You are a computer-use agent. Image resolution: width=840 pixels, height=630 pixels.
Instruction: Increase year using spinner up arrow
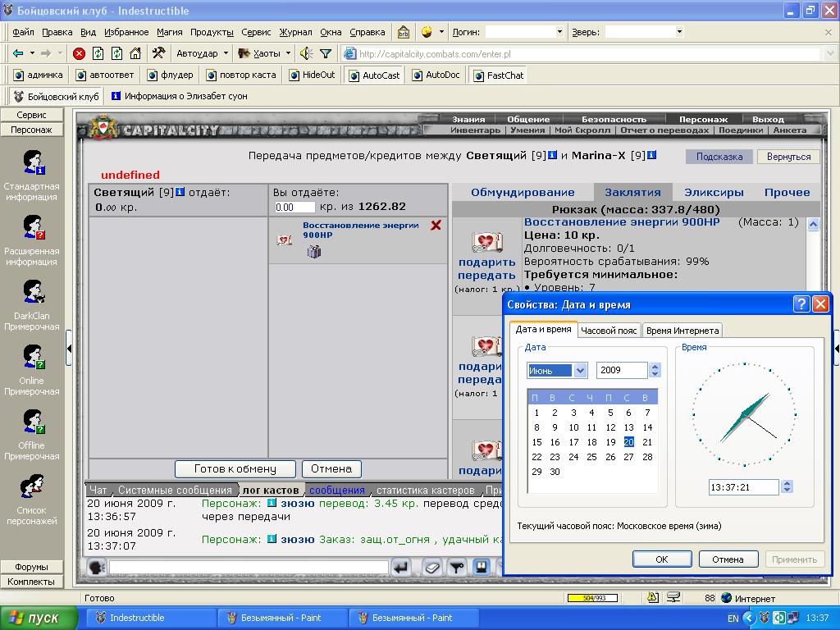[x=655, y=367]
